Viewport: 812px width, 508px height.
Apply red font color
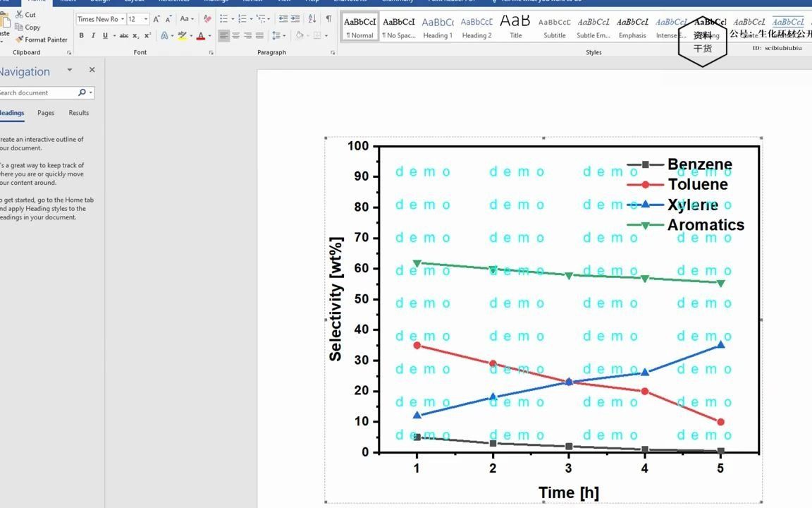pos(201,36)
